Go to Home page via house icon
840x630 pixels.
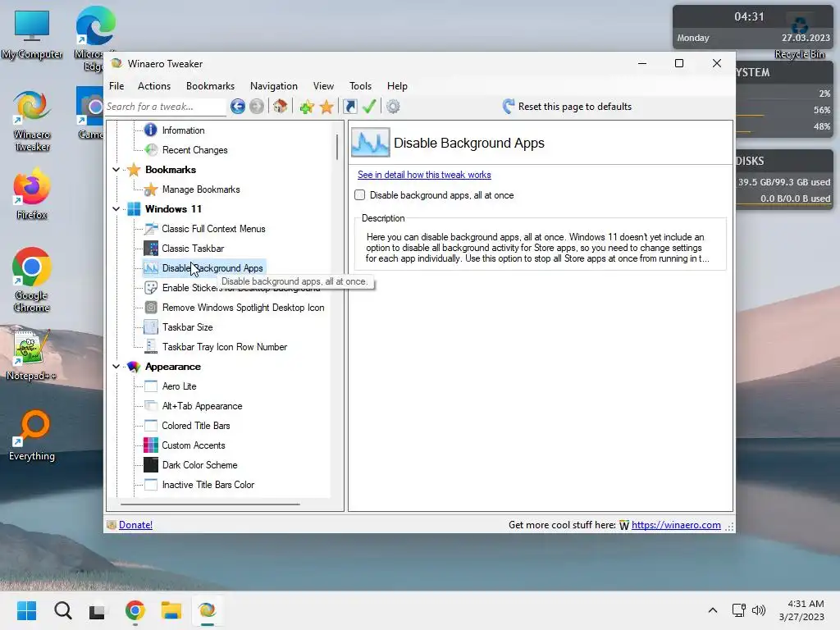point(281,107)
